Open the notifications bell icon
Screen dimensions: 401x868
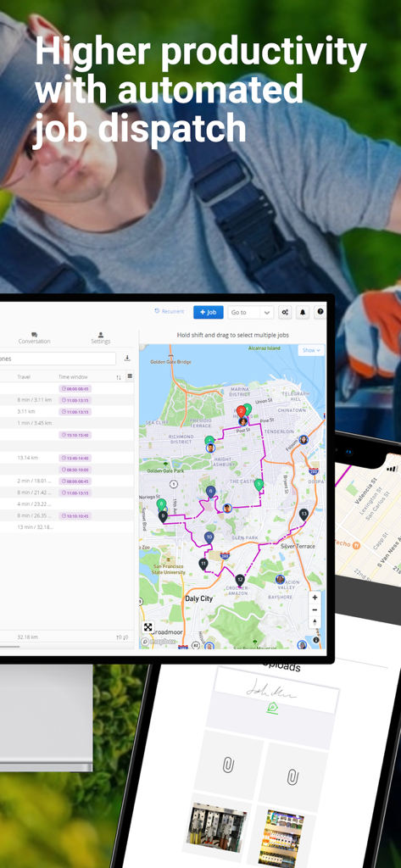(x=303, y=312)
